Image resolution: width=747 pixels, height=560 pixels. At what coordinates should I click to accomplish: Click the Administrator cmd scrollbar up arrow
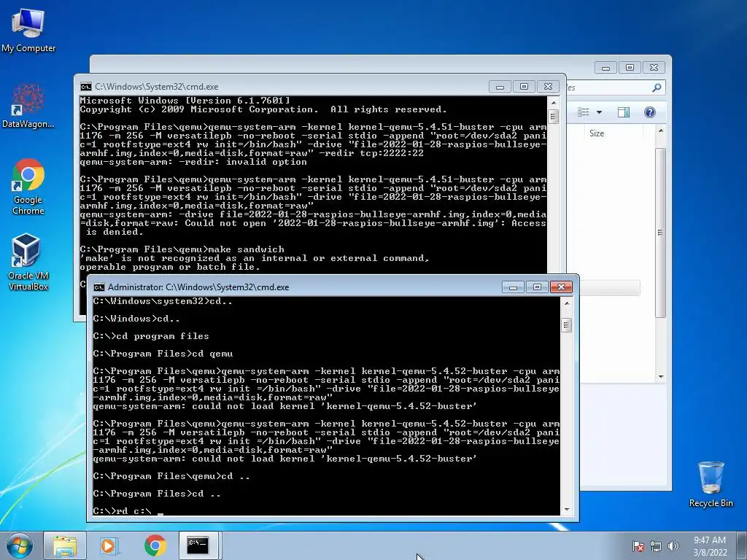tap(566, 303)
